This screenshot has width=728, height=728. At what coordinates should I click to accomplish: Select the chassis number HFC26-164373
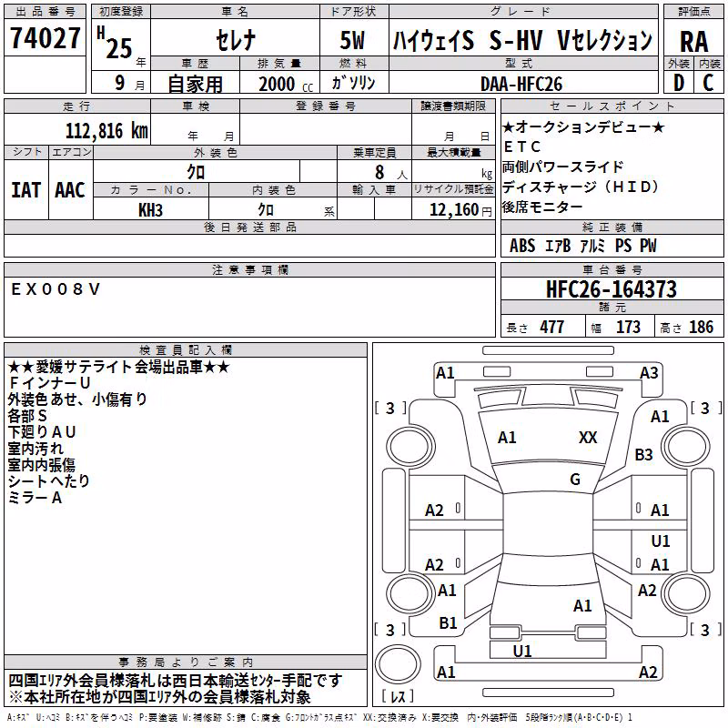(x=612, y=289)
